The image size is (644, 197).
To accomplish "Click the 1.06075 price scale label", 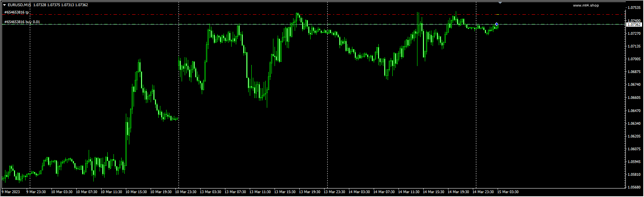I will (634, 149).
